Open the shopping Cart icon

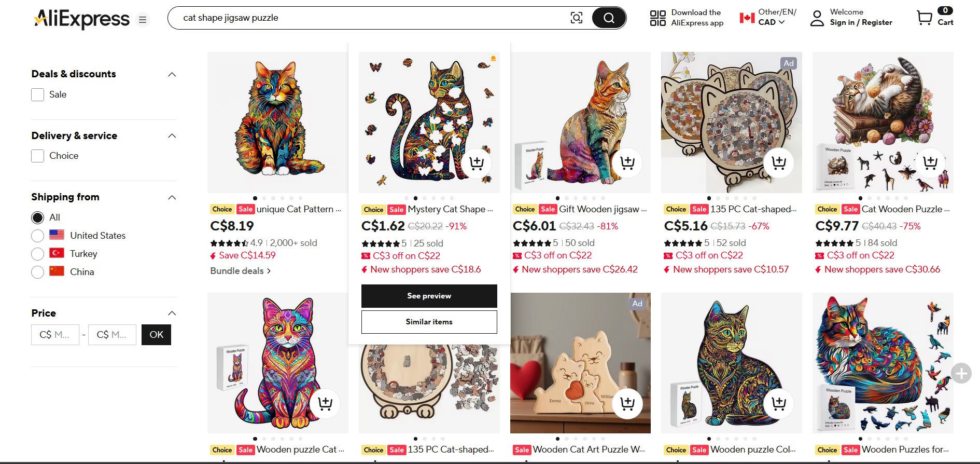[925, 17]
